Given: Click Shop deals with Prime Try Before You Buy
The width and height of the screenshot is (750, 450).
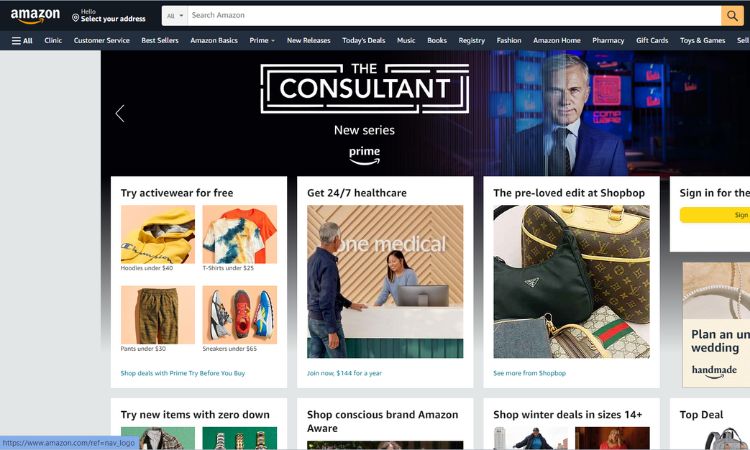Looking at the screenshot, I should [183, 373].
